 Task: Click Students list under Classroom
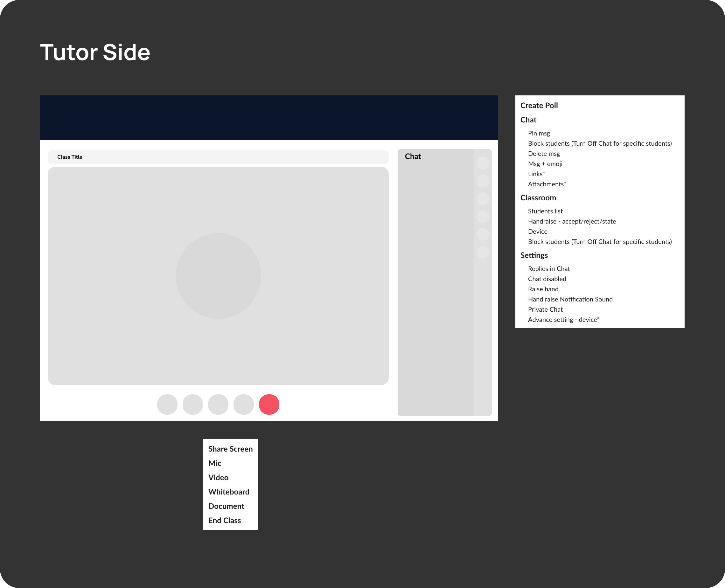pyautogui.click(x=545, y=211)
